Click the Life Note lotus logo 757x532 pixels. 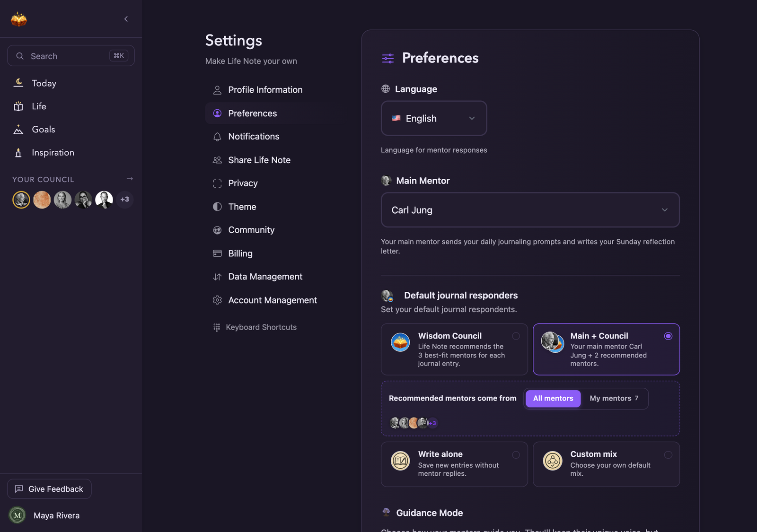pyautogui.click(x=19, y=19)
